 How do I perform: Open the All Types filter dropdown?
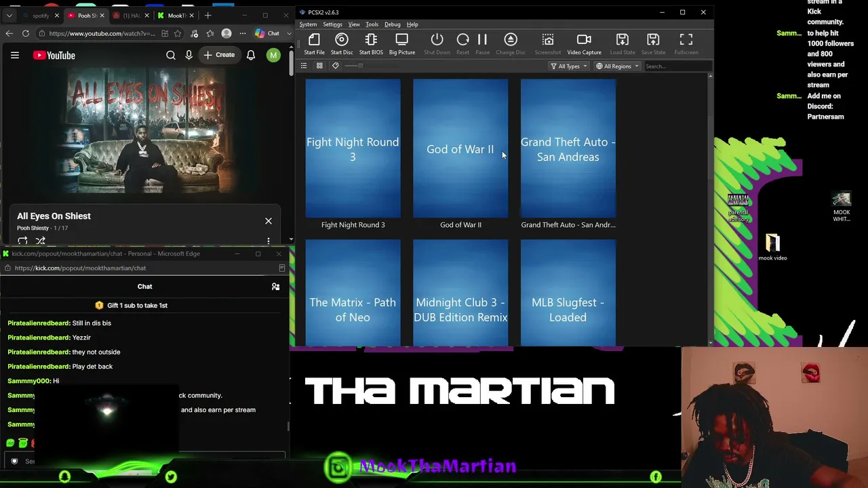[x=568, y=66]
